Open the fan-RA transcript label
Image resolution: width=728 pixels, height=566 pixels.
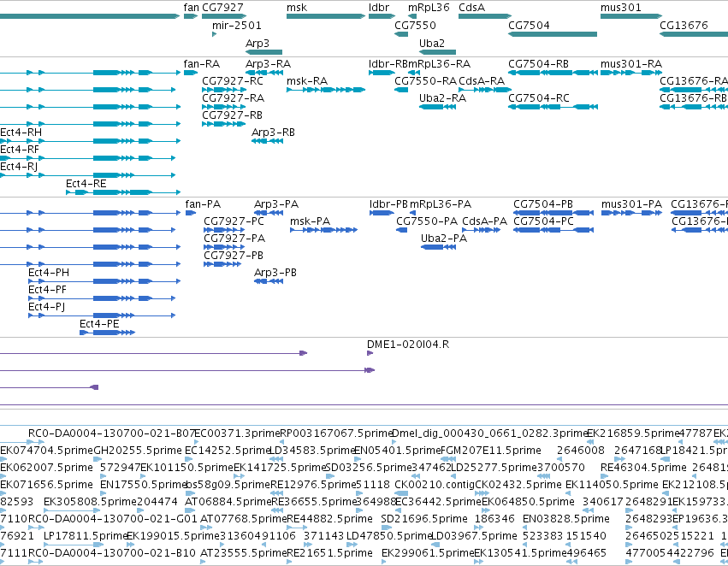coord(202,63)
